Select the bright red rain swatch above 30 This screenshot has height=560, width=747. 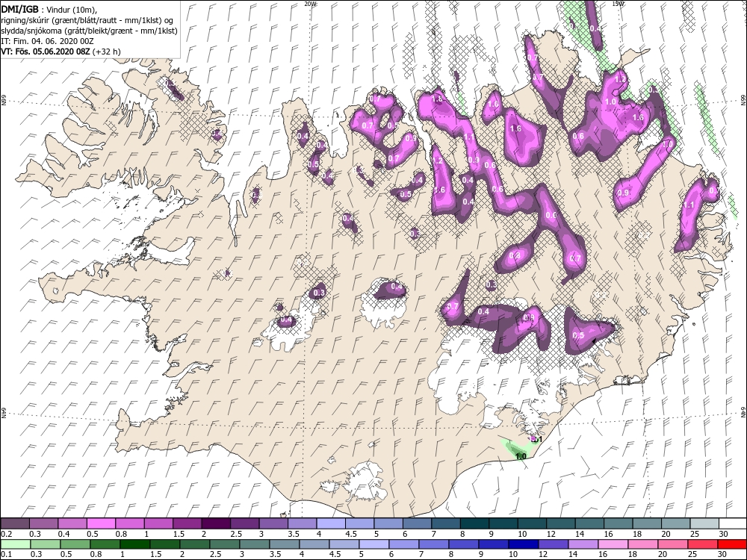tap(732, 544)
